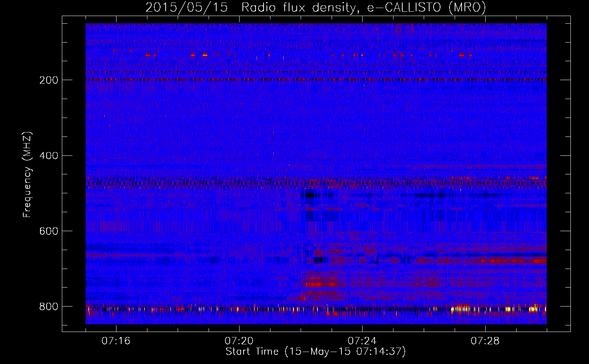
Task: Select the 800 frequency tick label
Action: 48,307
